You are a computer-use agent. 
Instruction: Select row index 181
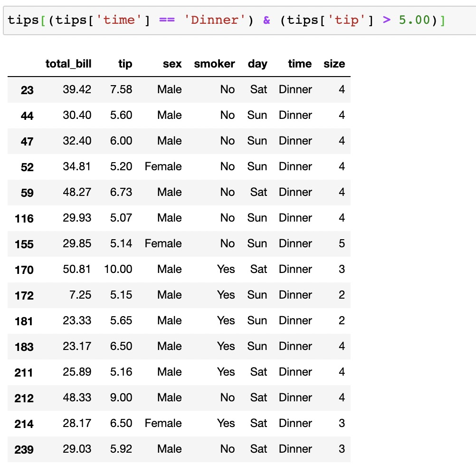24,321
